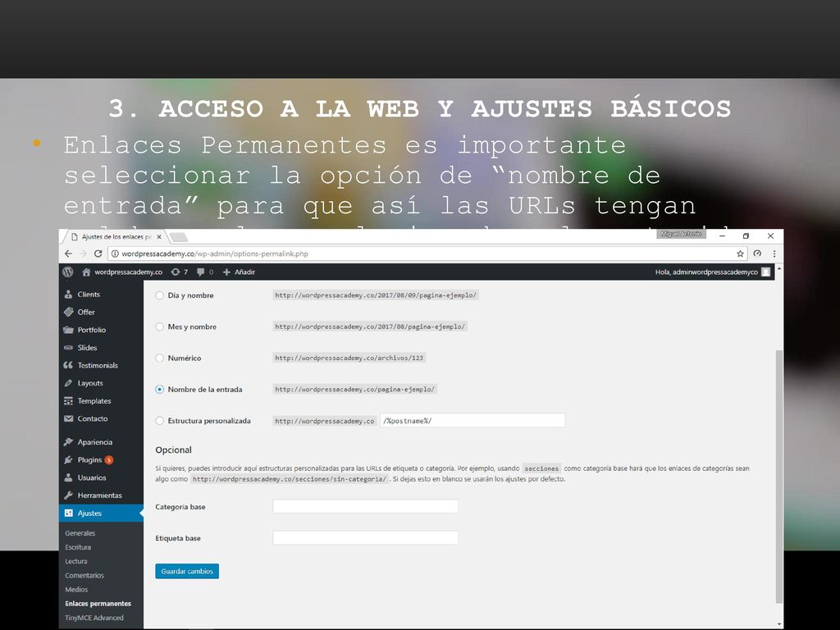Image resolution: width=840 pixels, height=630 pixels.
Task: Click the site info icon in address bar
Action: coord(115,253)
